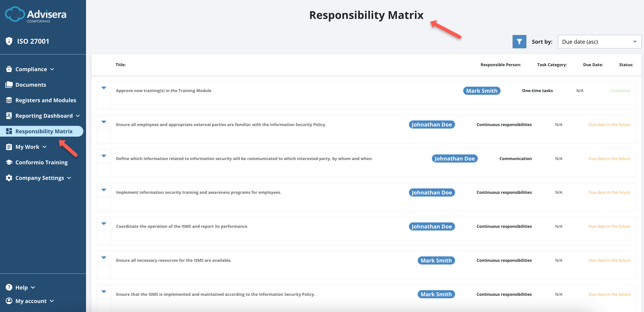This screenshot has width=644, height=312.
Task: Click the Reporting Dashboard icon
Action: (9, 115)
